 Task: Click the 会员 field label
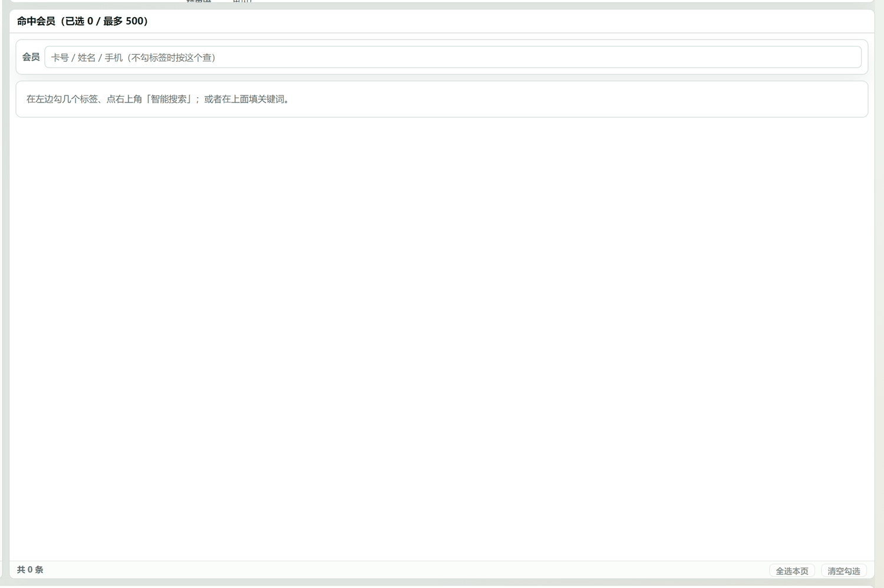(x=31, y=57)
